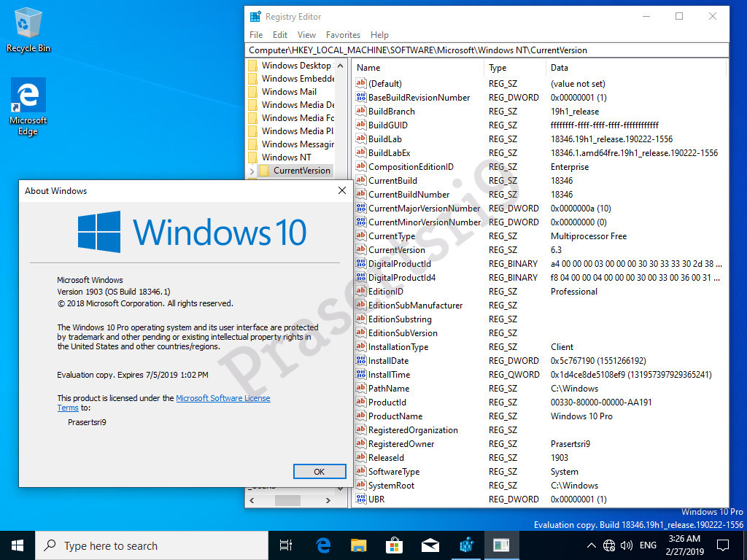The width and height of the screenshot is (747, 560).
Task: Select the Windows Mail tree key
Action: [289, 91]
